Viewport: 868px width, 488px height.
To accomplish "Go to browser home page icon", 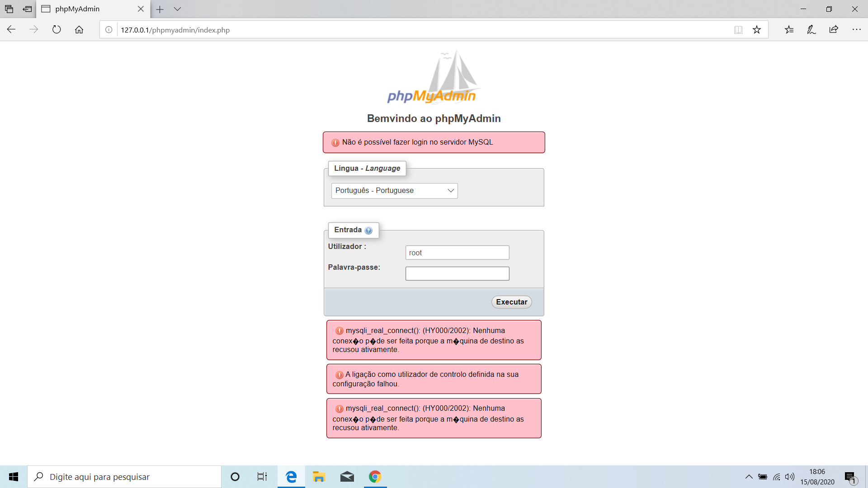I will (x=79, y=30).
